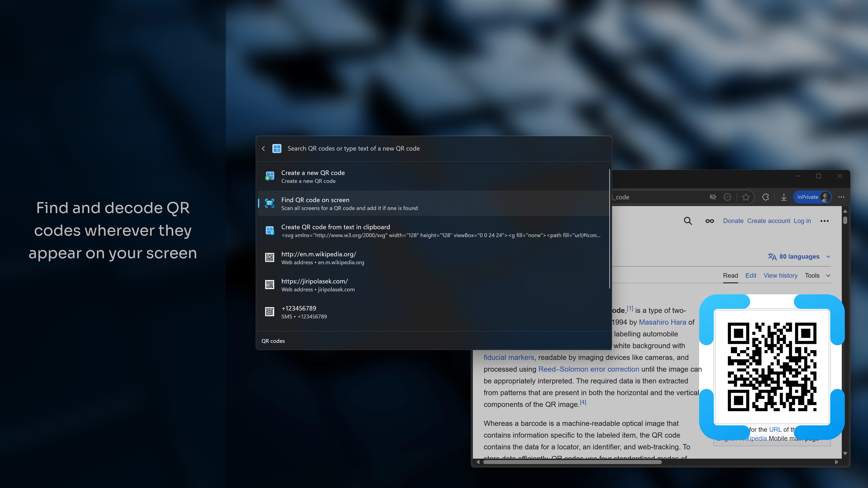Click the Masahiro Hara link

click(662, 322)
